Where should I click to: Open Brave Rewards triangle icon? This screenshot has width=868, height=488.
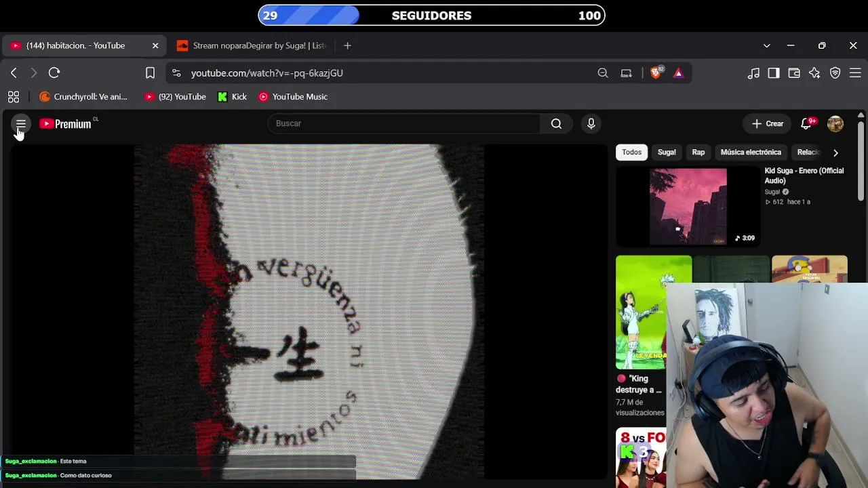tap(678, 73)
